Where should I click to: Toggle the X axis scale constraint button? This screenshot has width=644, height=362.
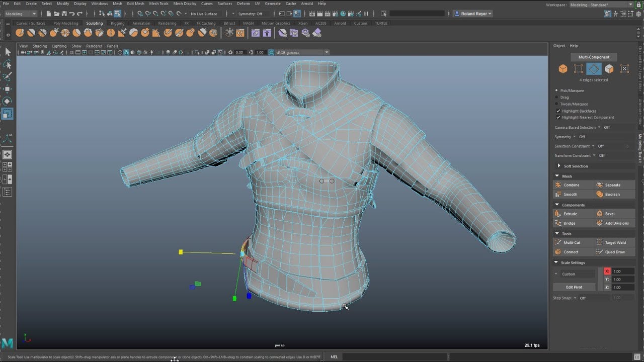(x=607, y=271)
